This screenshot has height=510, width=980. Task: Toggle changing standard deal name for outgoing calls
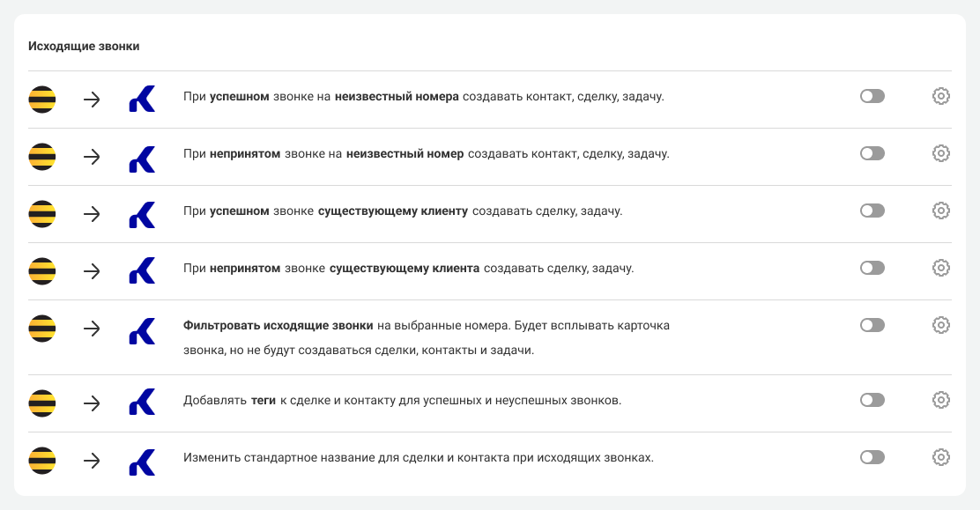point(872,457)
